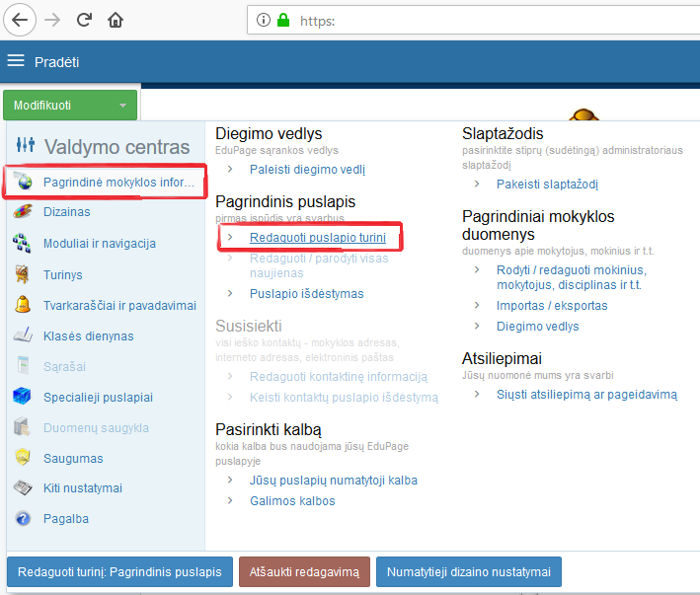Click the bell icon for Tvarkaraščiai
Screen dimensions: 700x595
[23, 305]
